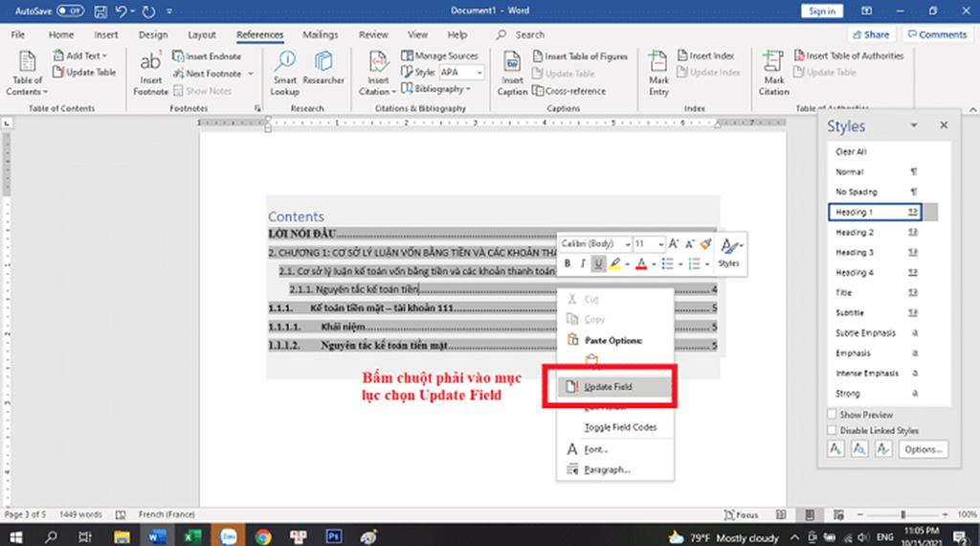Click Mark Citation
This screenshot has height=546, width=980.
coord(773,74)
